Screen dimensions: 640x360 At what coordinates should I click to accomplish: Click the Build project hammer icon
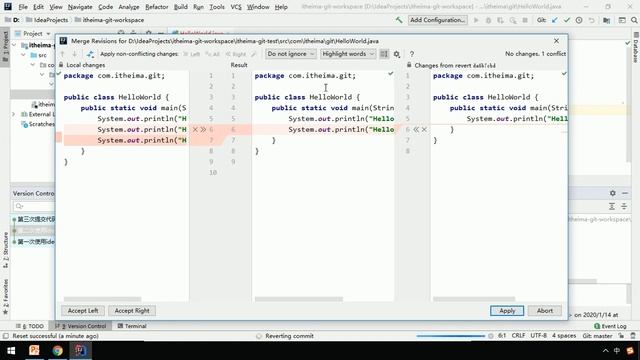pos(399,20)
